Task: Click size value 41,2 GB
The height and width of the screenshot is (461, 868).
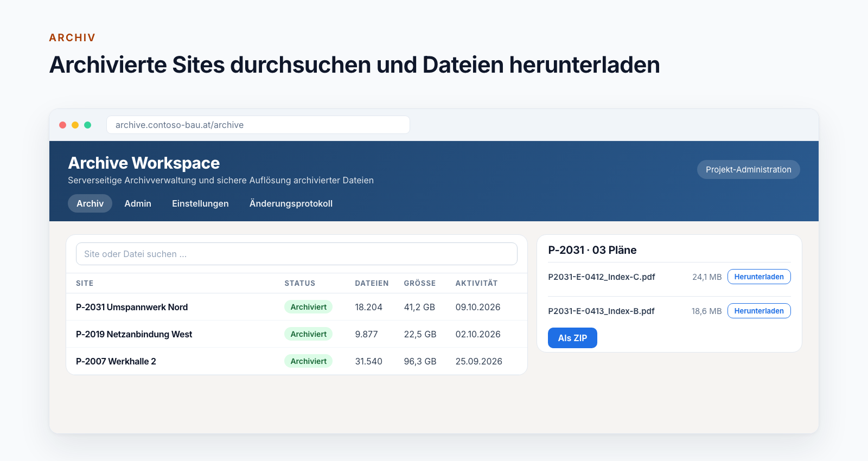Action: 419,307
